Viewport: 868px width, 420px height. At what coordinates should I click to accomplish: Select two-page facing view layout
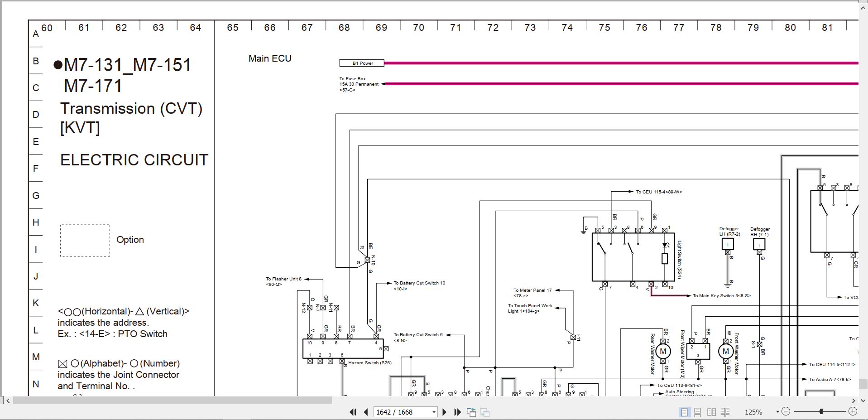click(x=711, y=412)
